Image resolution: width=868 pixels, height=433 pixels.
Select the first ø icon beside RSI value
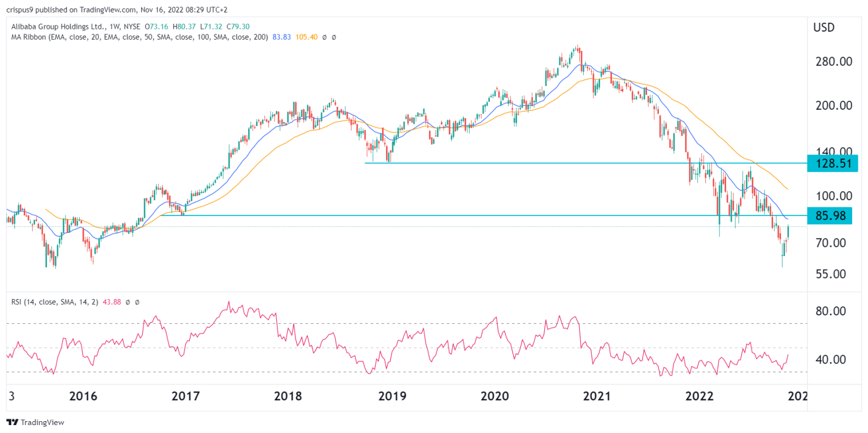coord(128,301)
